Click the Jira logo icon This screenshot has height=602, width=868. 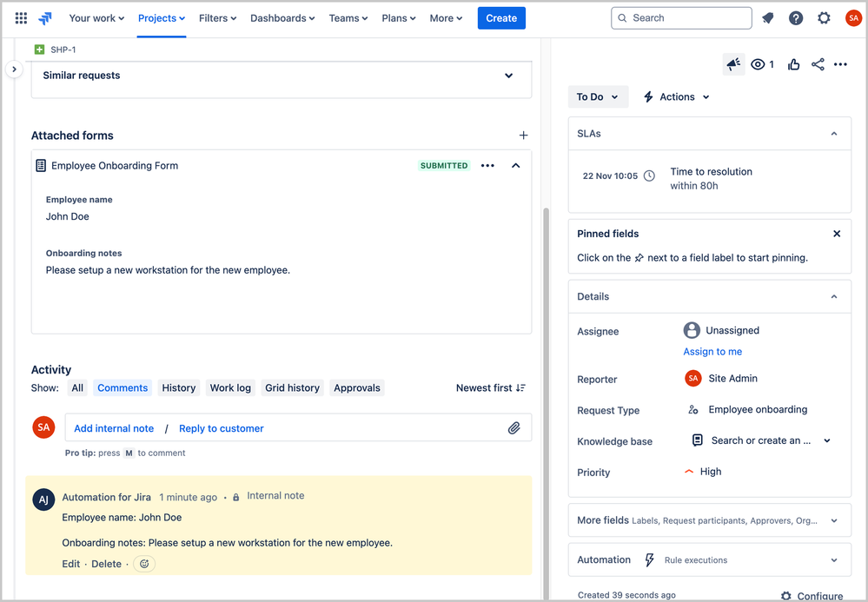pyautogui.click(x=45, y=18)
